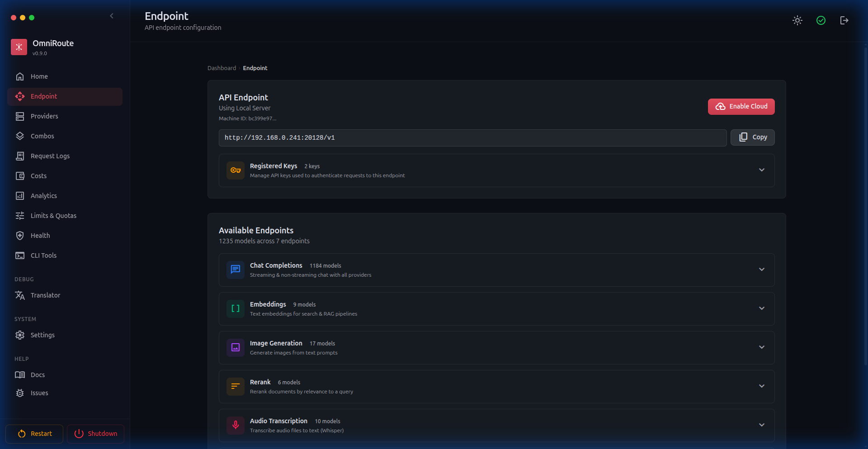Click the OmniRoute logo icon
Screen dimensions: 868x449
click(19, 47)
